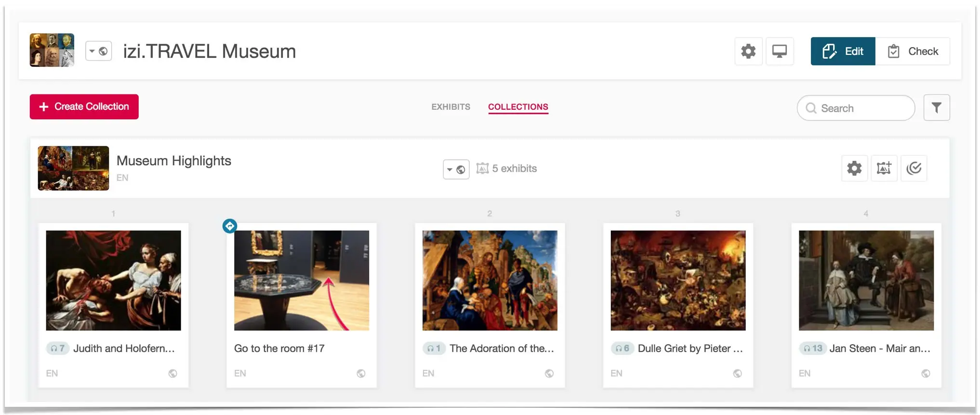Select the Collections tab
The width and height of the screenshot is (980, 415).
pyautogui.click(x=518, y=107)
